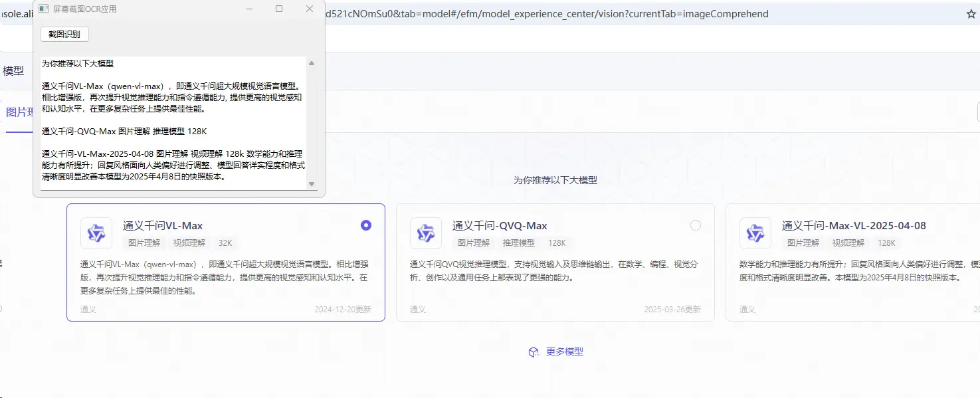Click the 通义千问-Max-VL-2025-04-08 model logo icon
The height and width of the screenshot is (398, 980).
coord(755,233)
